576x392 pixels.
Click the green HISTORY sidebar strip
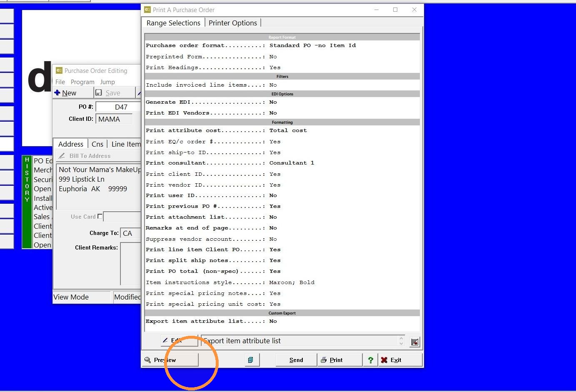pos(27,202)
